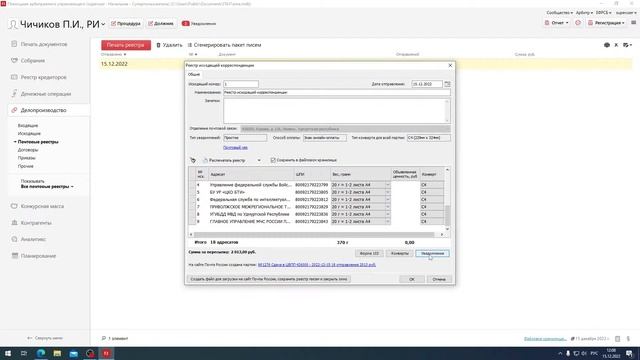640x360 pixels.
Task: Open the Все почтовые реестры filter dropdown
Action: pos(47,187)
